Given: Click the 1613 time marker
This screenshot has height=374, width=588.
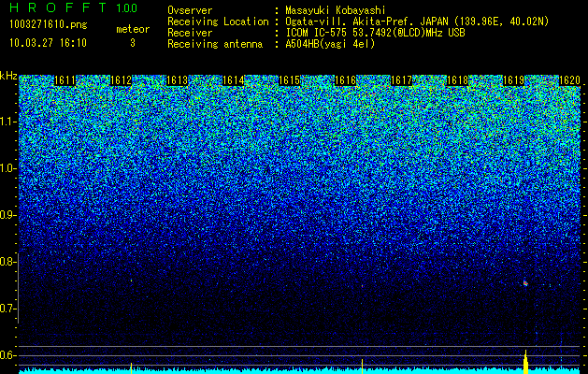Looking at the screenshot, I should tap(177, 80).
